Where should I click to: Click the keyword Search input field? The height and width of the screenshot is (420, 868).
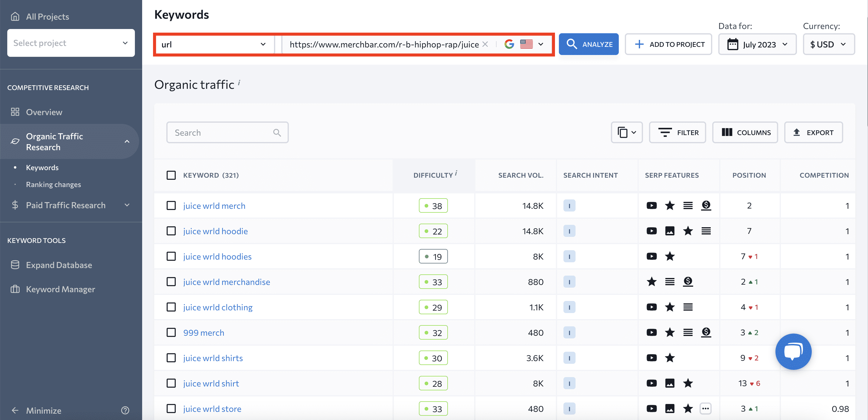(x=227, y=132)
